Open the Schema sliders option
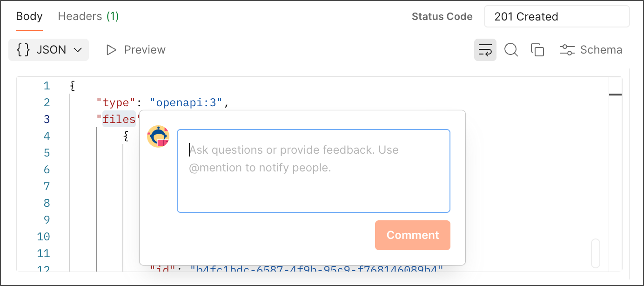Image resolution: width=644 pixels, height=286 pixels. (x=590, y=50)
